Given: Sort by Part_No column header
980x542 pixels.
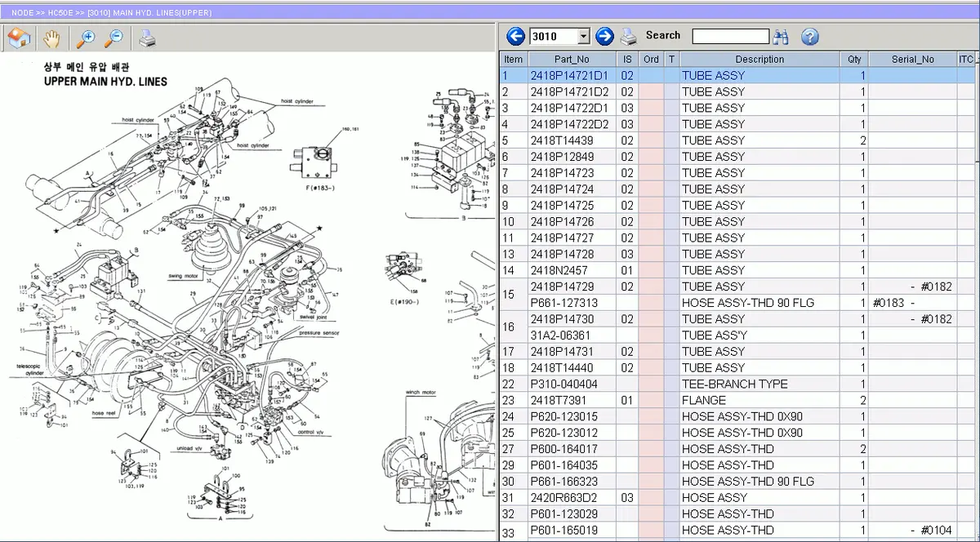Looking at the screenshot, I should [572, 59].
